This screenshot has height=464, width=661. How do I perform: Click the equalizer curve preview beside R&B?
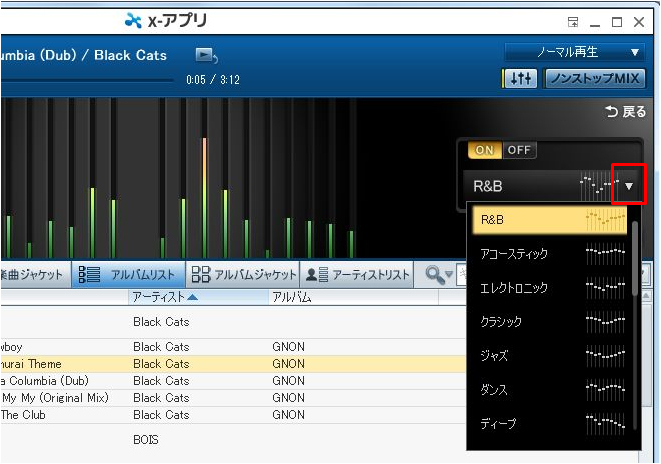point(598,186)
